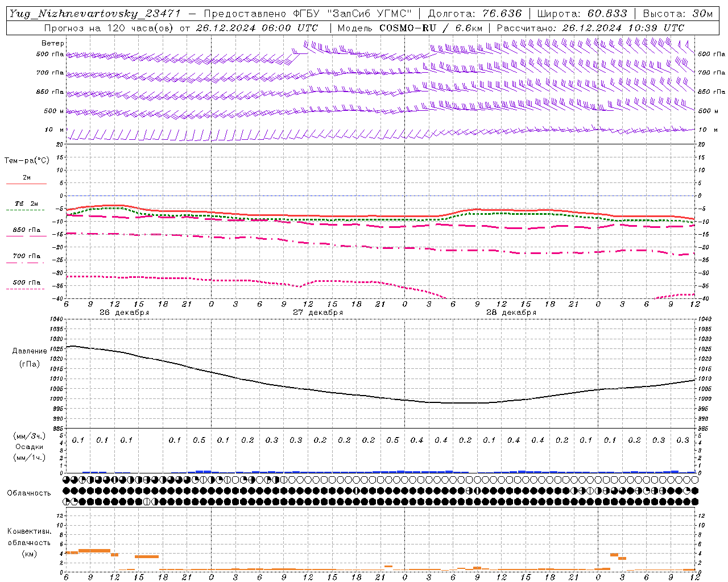Screen dimensions: 728x582
Task: Click the 1040 value on left pressure axis
Action: [56, 319]
